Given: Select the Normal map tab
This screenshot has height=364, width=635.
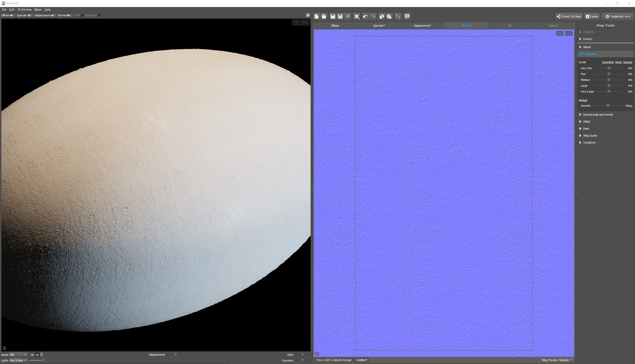Looking at the screenshot, I should (466, 25).
